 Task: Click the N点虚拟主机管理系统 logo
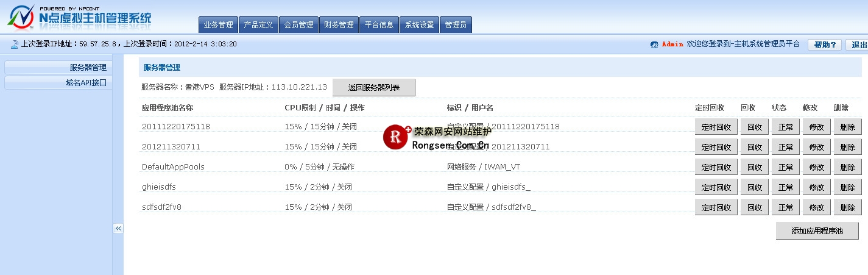[79, 17]
